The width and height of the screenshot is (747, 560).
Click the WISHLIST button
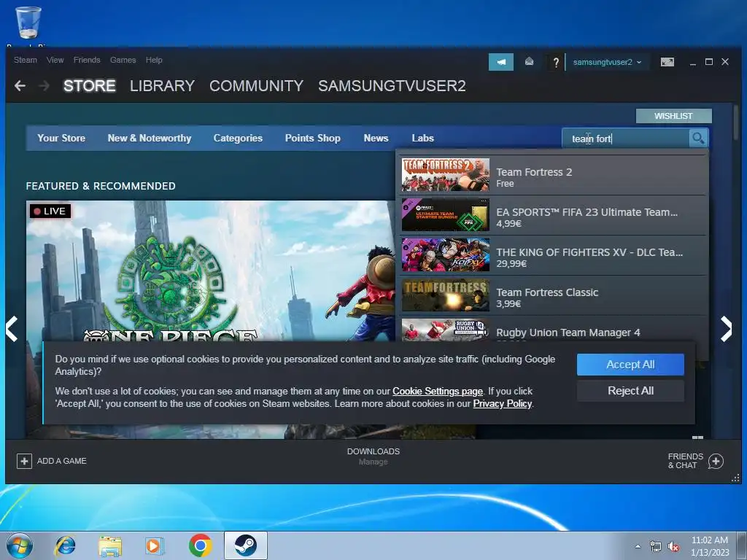(673, 116)
